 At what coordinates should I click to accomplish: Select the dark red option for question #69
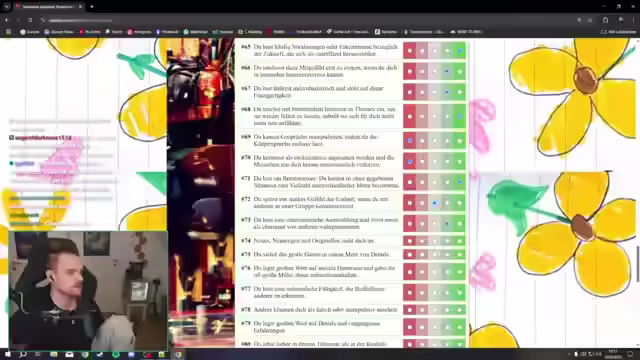point(410,141)
